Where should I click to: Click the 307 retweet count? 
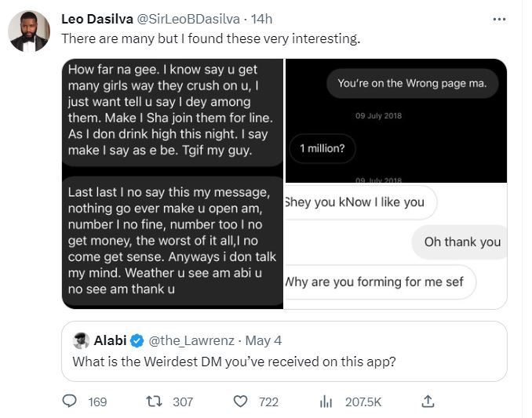[x=183, y=402]
